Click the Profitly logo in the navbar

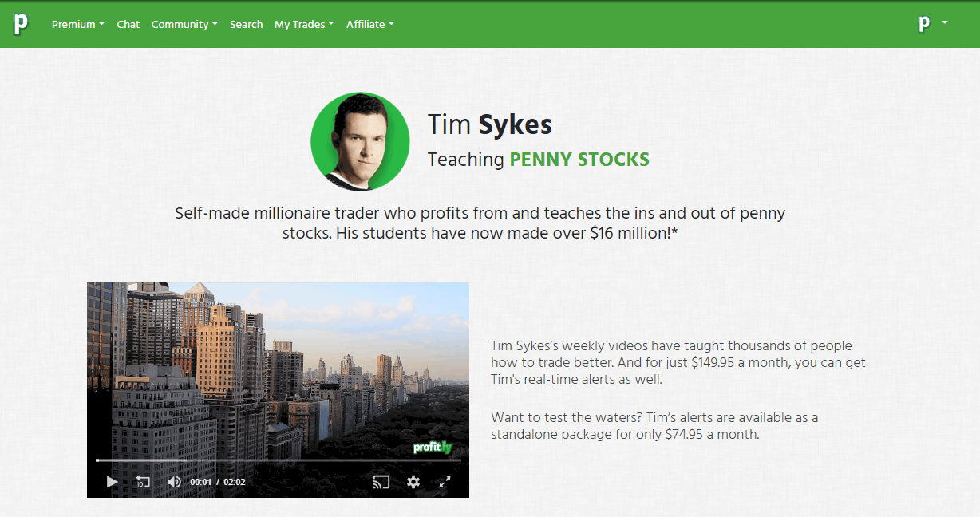click(21, 24)
